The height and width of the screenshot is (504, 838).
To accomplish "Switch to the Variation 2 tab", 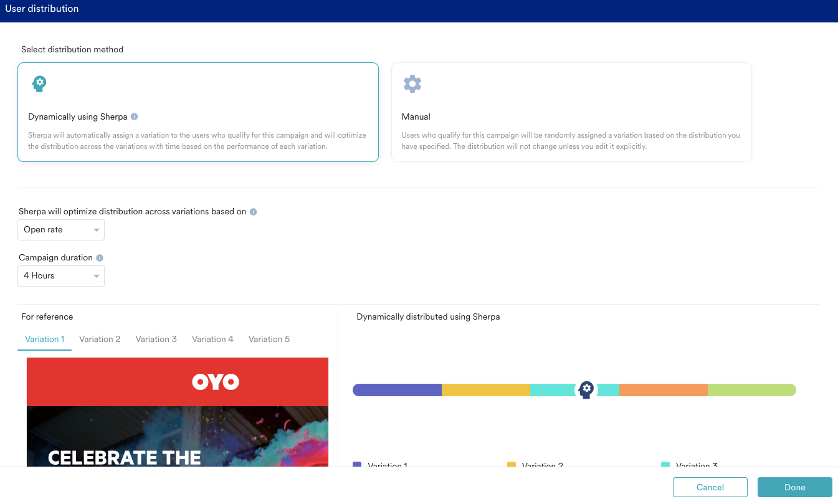I will (100, 339).
